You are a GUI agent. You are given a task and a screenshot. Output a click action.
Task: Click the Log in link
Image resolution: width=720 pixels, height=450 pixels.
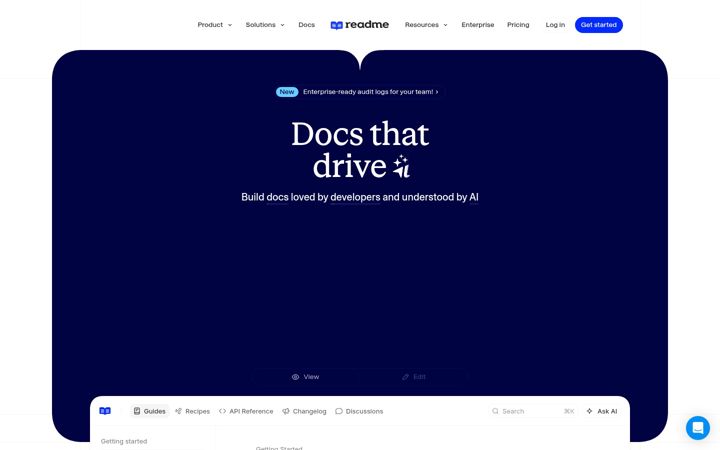point(555,25)
